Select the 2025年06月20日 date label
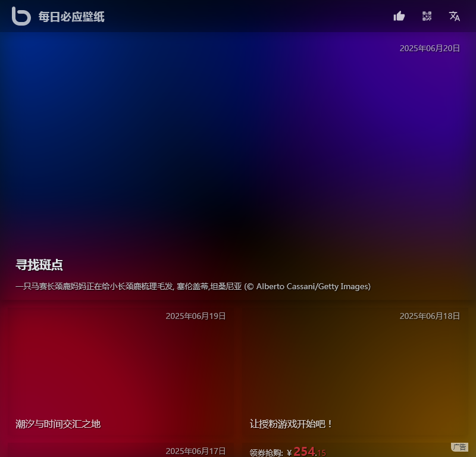Image resolution: width=476 pixels, height=457 pixels. (430, 48)
